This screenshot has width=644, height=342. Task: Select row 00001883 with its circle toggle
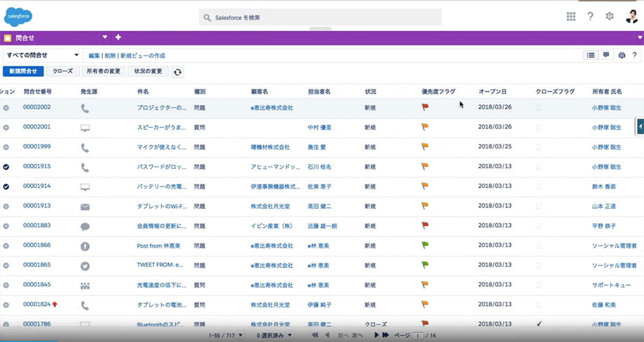pos(6,226)
